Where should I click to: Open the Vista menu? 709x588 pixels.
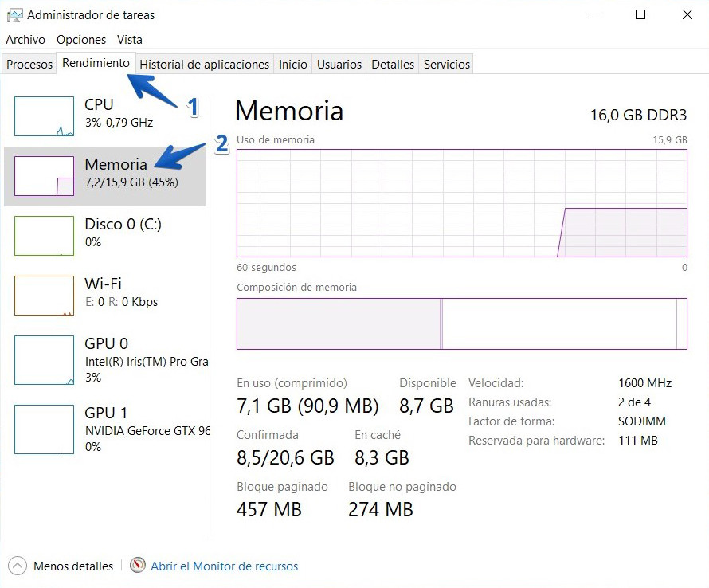(x=129, y=39)
